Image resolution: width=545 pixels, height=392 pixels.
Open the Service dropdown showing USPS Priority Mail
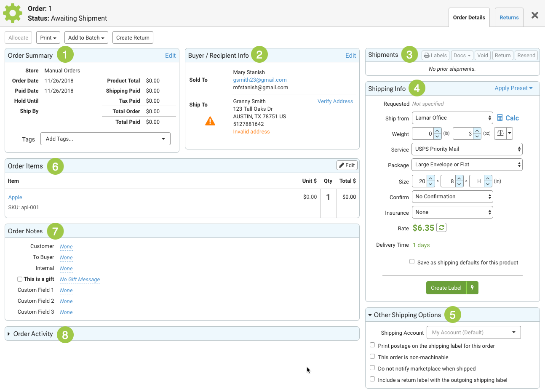[x=467, y=149]
